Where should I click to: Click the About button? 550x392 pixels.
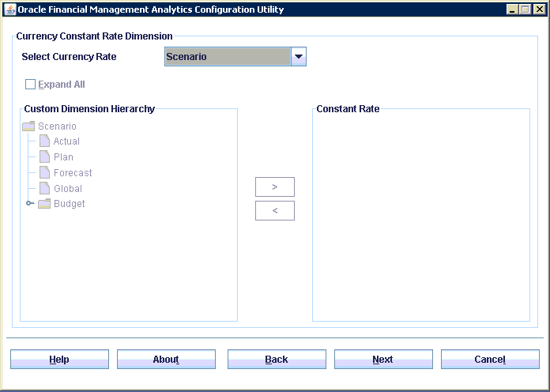click(166, 360)
